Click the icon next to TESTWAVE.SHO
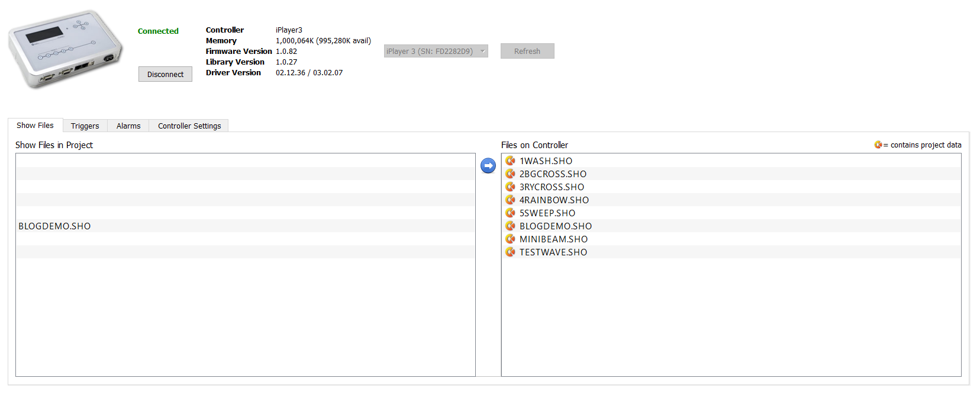The height and width of the screenshot is (394, 980). point(510,252)
